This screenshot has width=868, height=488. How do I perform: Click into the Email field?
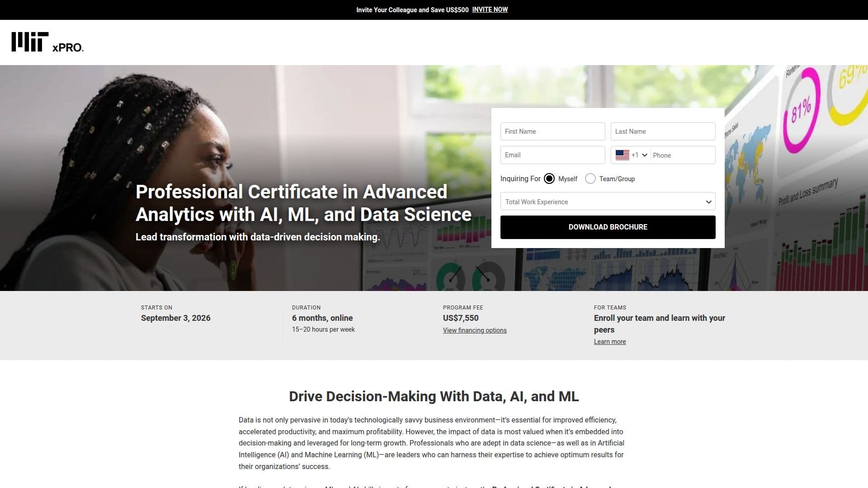click(x=552, y=155)
